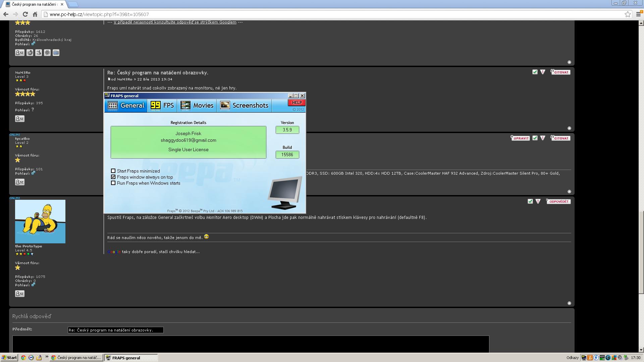Click green checkmark icon on tycatko's post
This screenshot has height=362, width=644.
535,138
